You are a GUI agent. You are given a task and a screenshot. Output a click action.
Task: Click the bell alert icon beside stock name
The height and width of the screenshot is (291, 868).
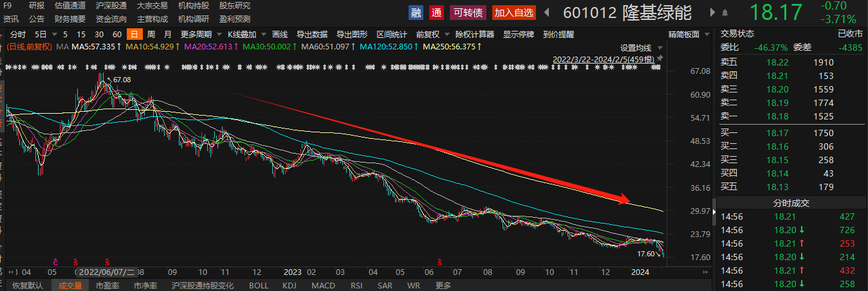coord(726,12)
